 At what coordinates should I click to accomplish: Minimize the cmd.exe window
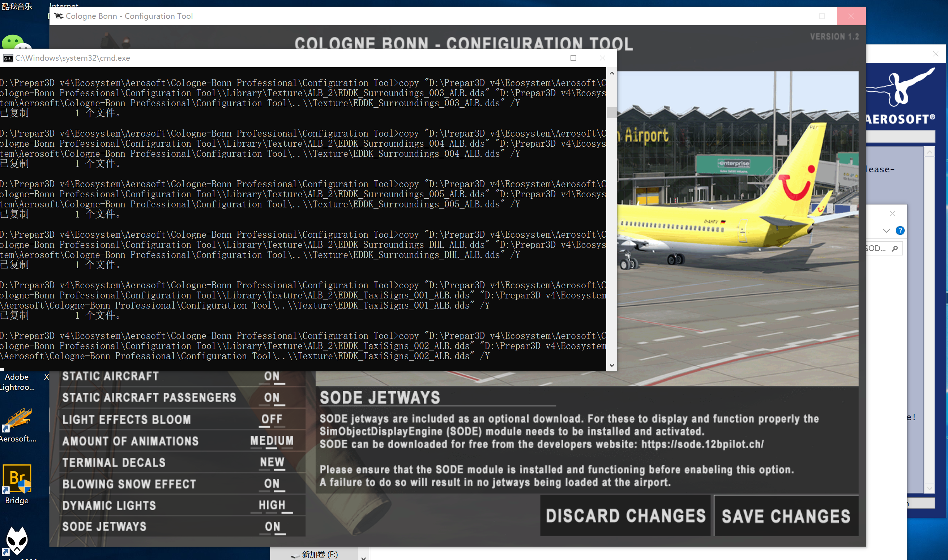pyautogui.click(x=544, y=58)
